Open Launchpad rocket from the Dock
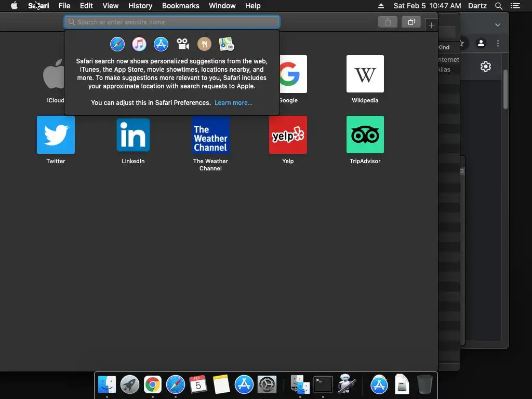This screenshot has width=532, height=399. 129,384
